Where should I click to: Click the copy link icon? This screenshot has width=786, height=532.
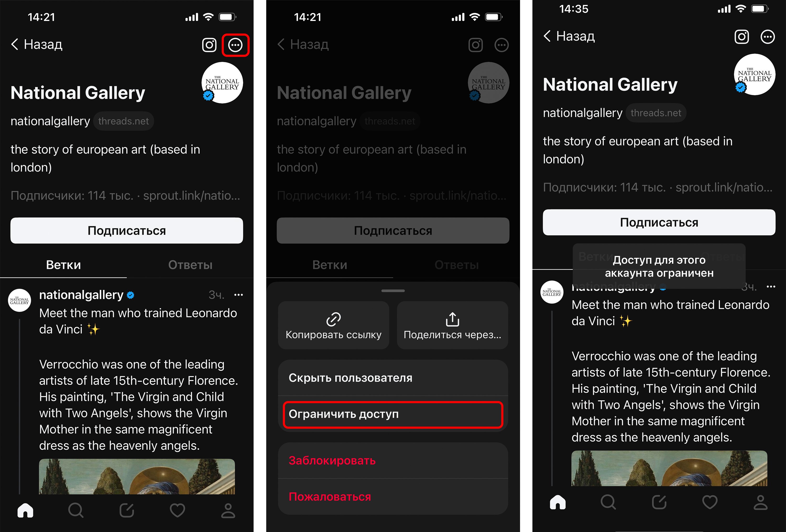pos(334,318)
